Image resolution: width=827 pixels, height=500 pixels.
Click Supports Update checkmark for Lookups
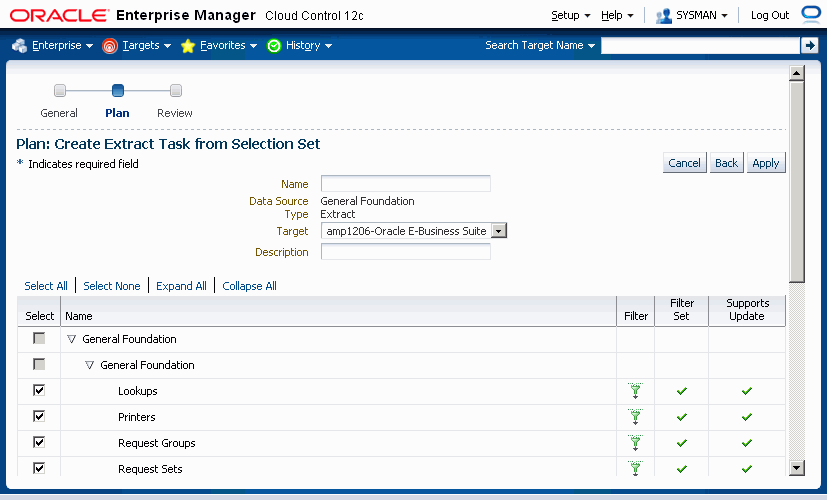(x=746, y=391)
